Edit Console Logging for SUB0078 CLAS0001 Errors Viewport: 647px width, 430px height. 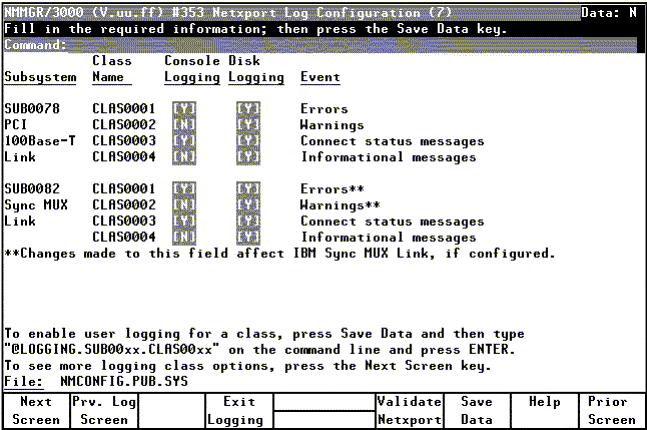click(184, 109)
